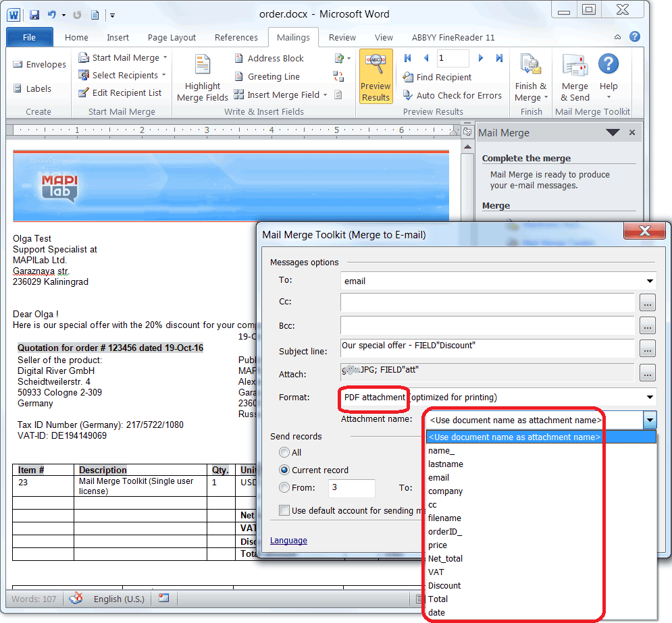Image resolution: width=672 pixels, height=623 pixels.
Task: Open the Rules icon in Write & Insert Fields
Action: (342, 58)
